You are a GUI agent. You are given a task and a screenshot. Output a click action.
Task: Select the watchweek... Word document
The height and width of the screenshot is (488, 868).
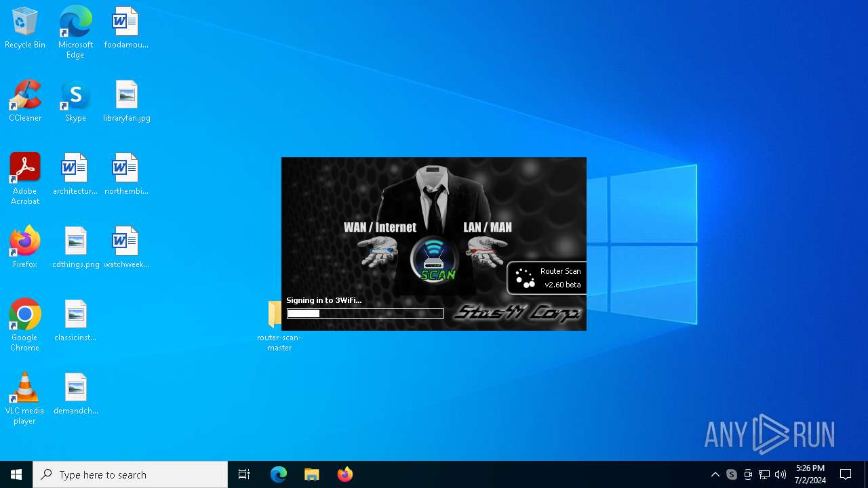pos(126,247)
